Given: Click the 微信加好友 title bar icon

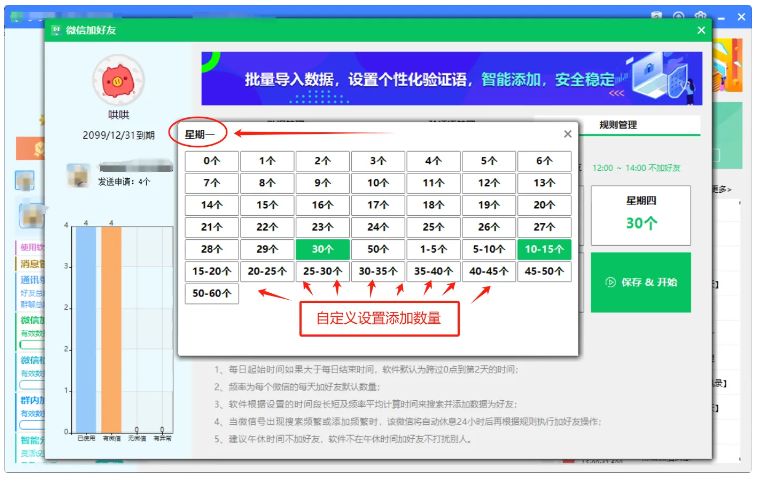Looking at the screenshot, I should click(x=56, y=30).
